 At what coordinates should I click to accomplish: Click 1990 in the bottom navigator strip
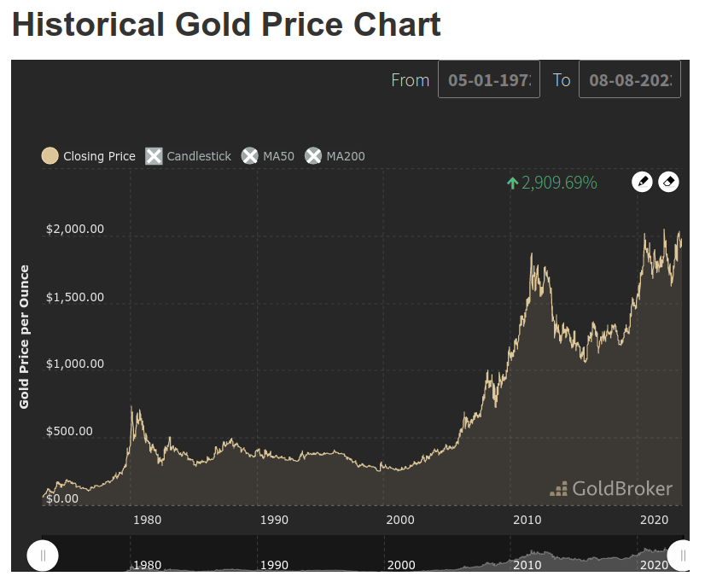(x=274, y=565)
